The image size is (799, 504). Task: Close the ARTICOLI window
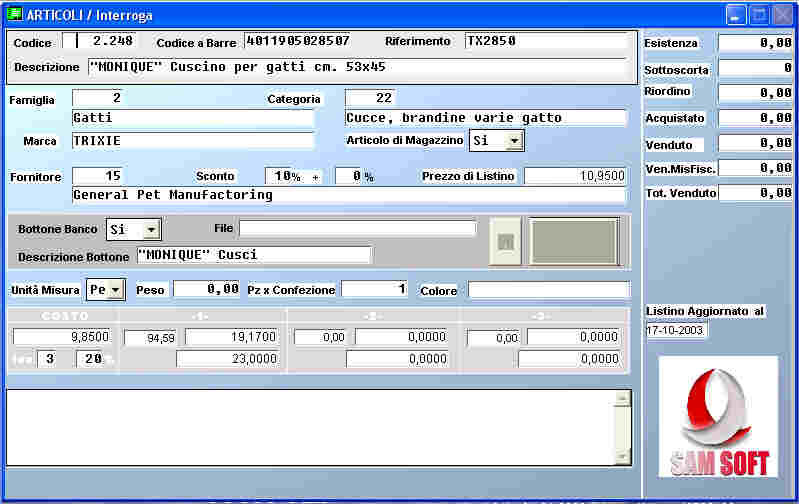pos(783,15)
